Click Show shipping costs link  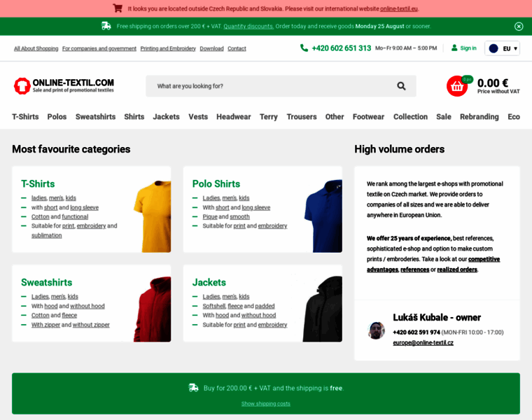pyautogui.click(x=266, y=404)
